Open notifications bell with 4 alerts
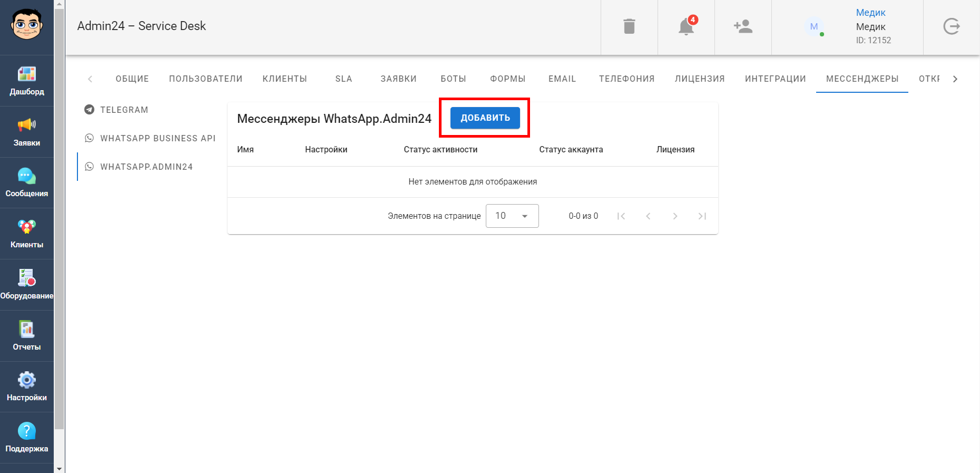This screenshot has width=980, height=473. tap(686, 26)
